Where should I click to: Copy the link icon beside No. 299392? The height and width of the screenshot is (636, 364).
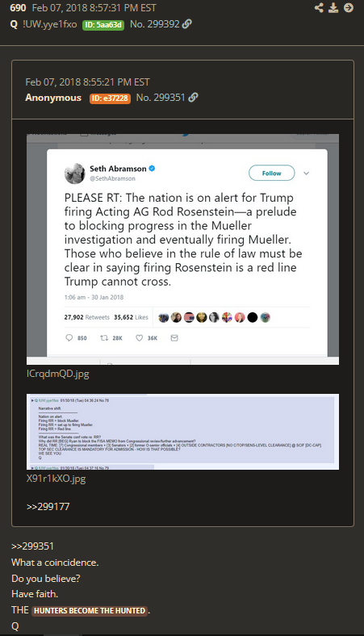tap(187, 24)
